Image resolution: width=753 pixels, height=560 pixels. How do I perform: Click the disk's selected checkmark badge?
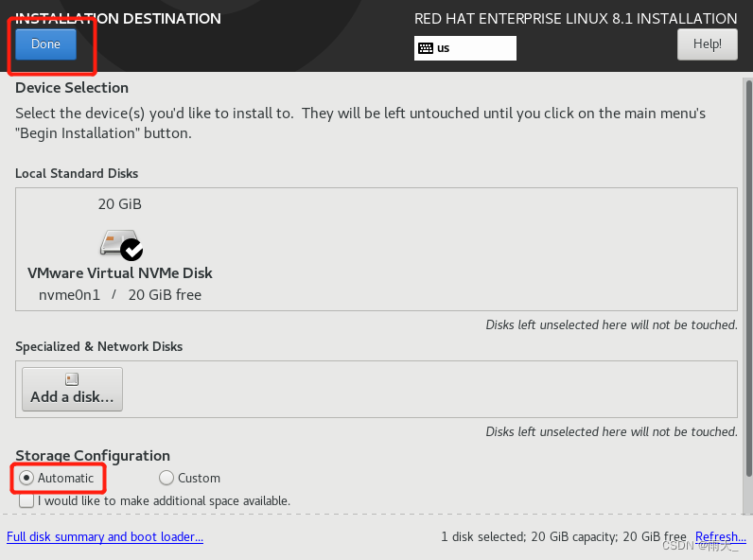131,250
